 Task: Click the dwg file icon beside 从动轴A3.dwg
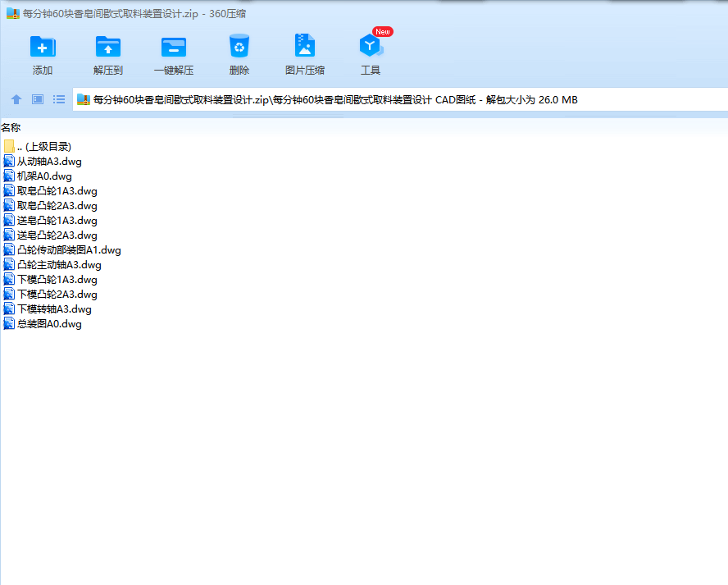tap(9, 162)
